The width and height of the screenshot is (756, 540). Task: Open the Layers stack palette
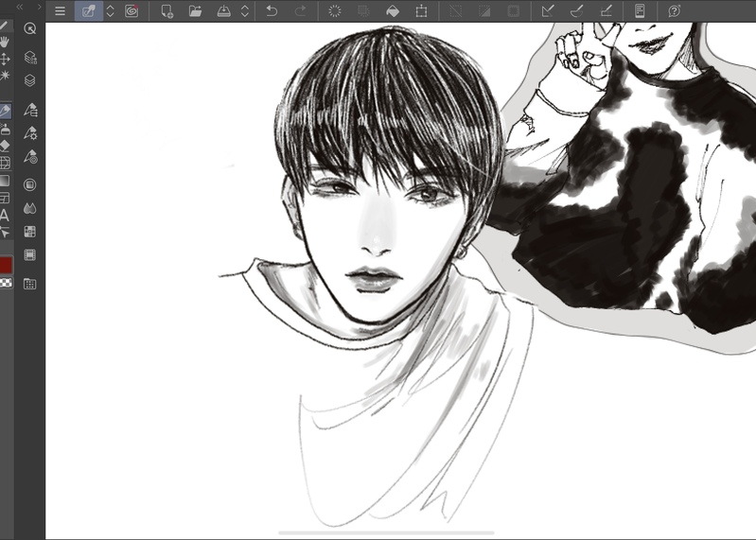tap(30, 80)
